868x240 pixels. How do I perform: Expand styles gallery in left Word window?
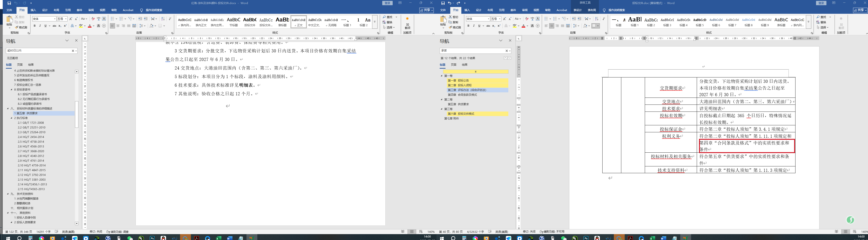374,21
